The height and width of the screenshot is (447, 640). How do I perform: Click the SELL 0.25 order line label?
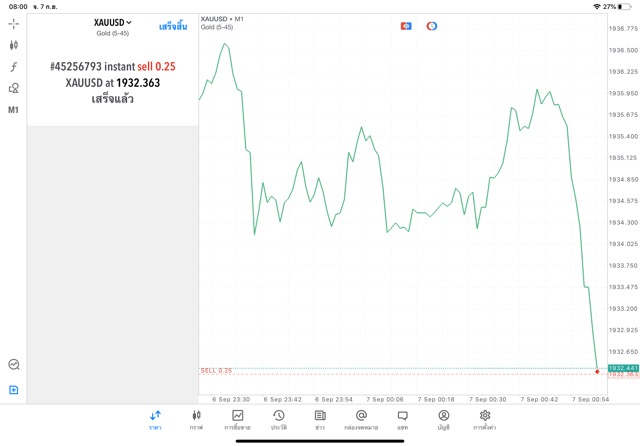tap(216, 371)
